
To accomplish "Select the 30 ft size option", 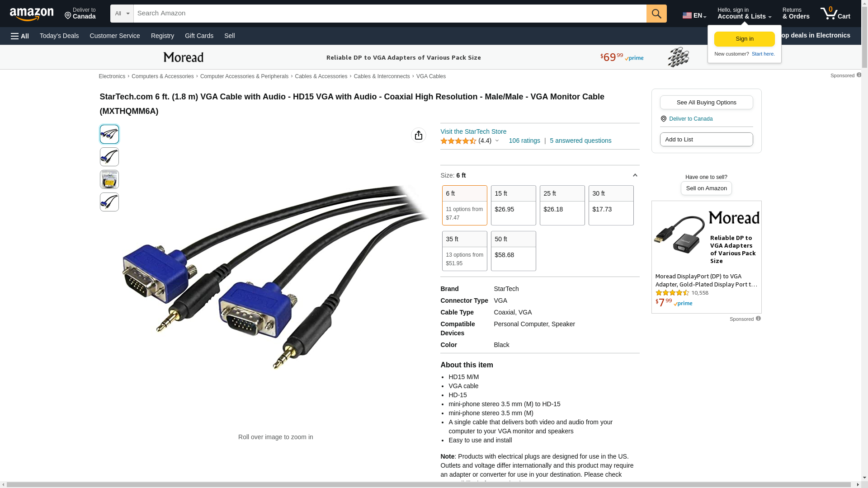I will point(611,205).
